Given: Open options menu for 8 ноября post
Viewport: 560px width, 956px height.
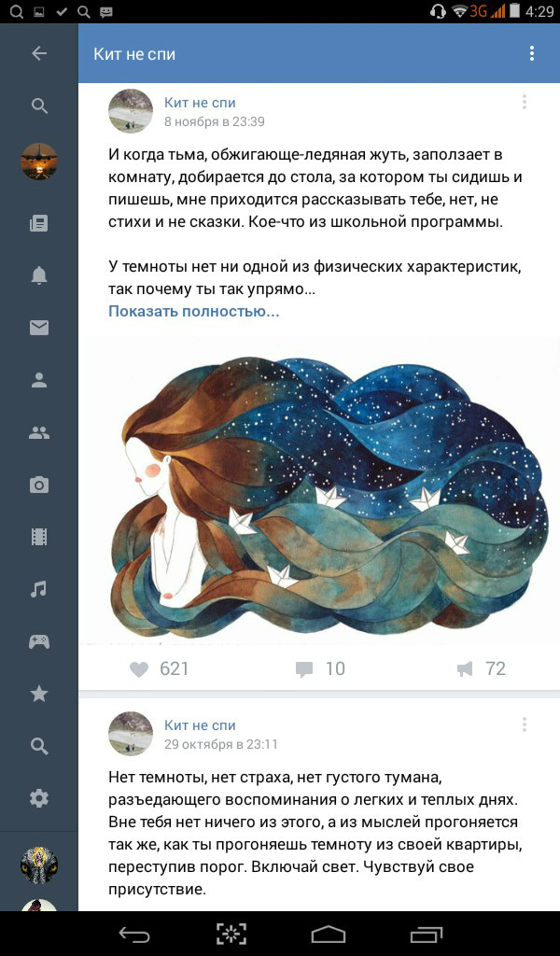Looking at the screenshot, I should click(x=524, y=102).
